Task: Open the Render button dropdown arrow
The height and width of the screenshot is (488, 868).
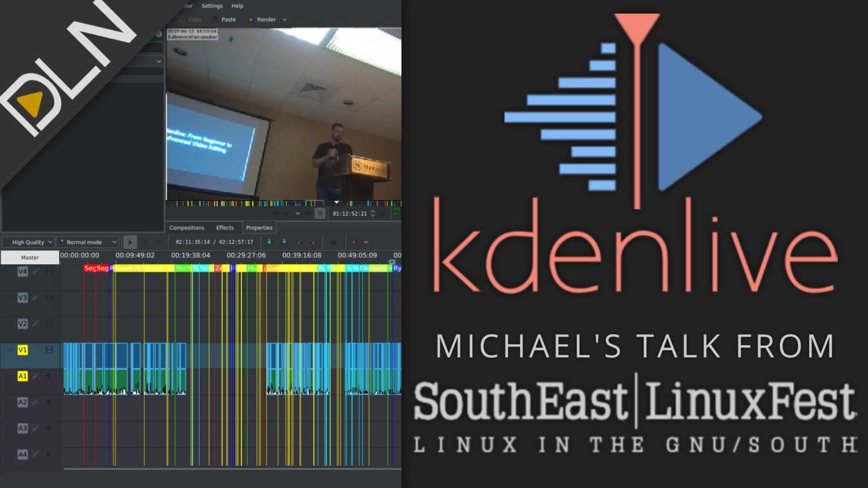Action: pyautogui.click(x=285, y=20)
